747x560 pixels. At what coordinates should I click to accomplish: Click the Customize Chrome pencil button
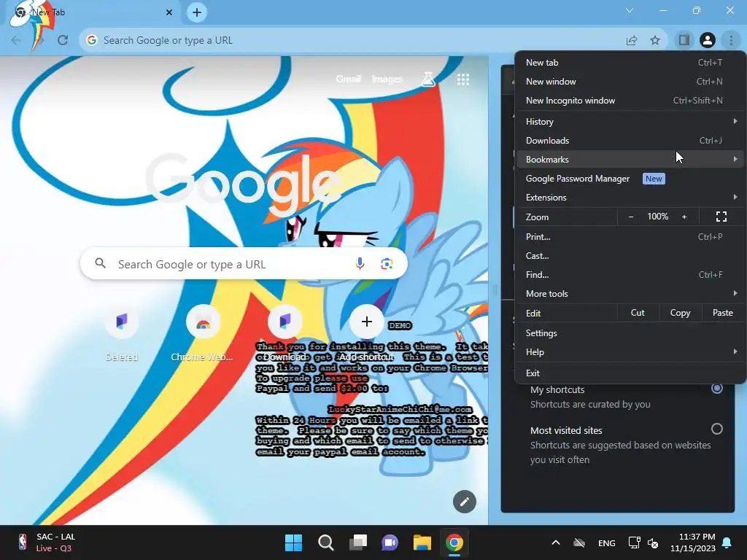tap(465, 502)
